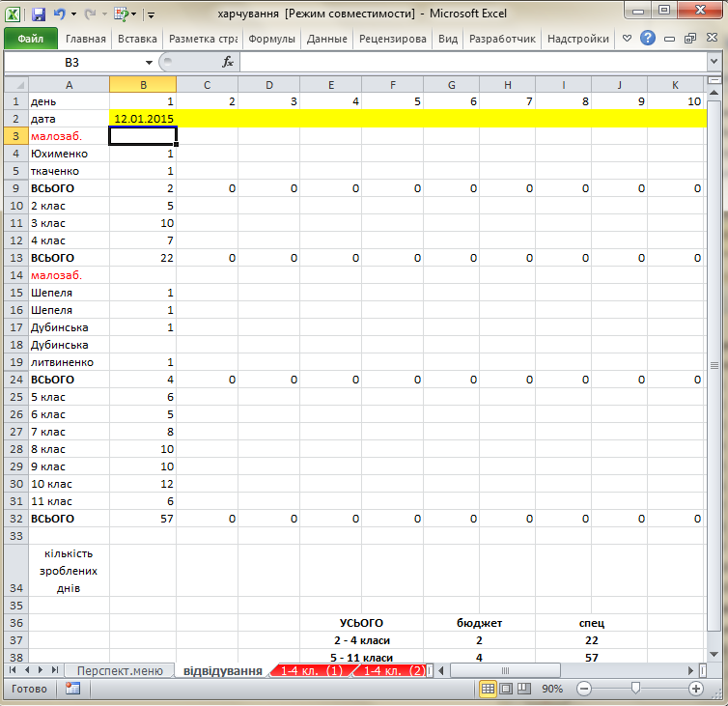Switch to Normal view button in status bar

[488, 689]
